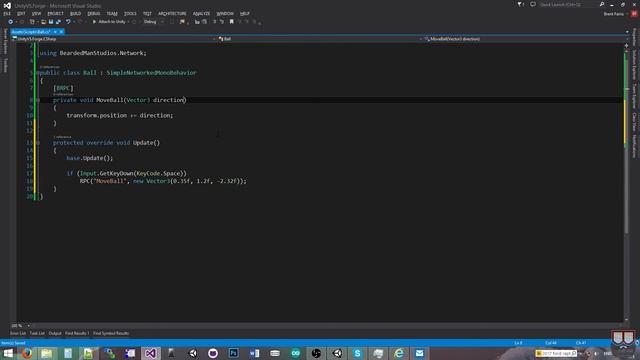Open the Find Results 1 tab
The image size is (640, 360).
(77, 333)
